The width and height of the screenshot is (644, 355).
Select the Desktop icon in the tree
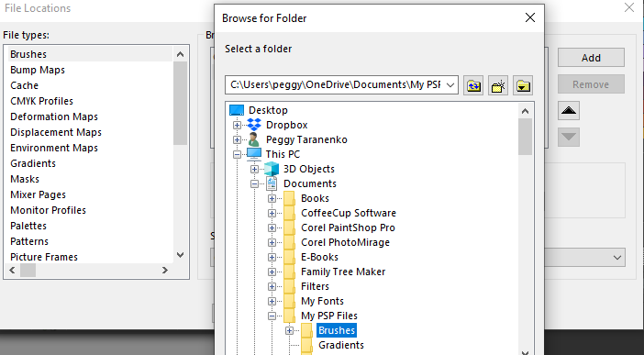pyautogui.click(x=237, y=110)
